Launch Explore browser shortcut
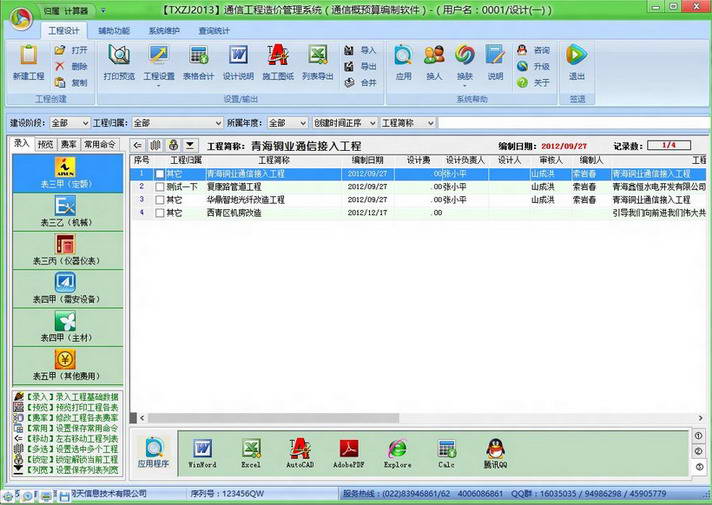The width and height of the screenshot is (712, 505). pyautogui.click(x=398, y=449)
